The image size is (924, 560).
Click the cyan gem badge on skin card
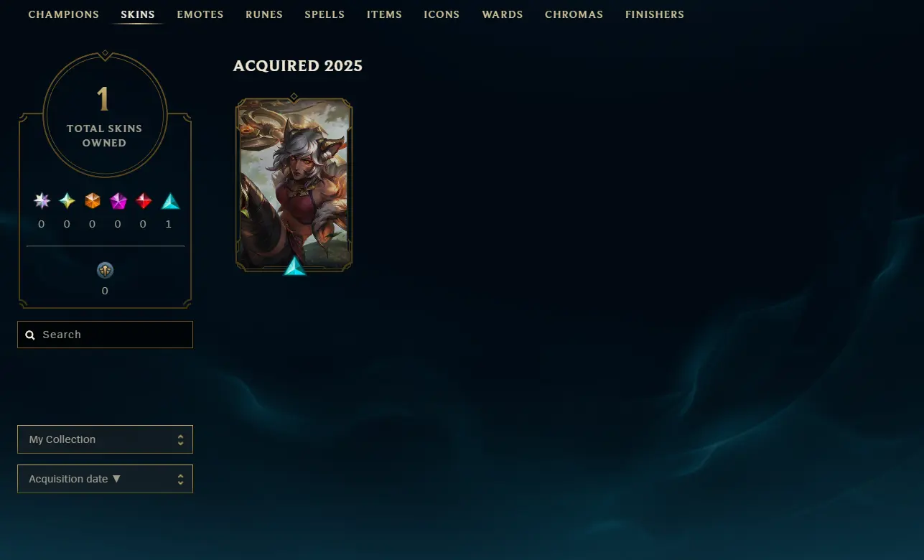click(294, 266)
